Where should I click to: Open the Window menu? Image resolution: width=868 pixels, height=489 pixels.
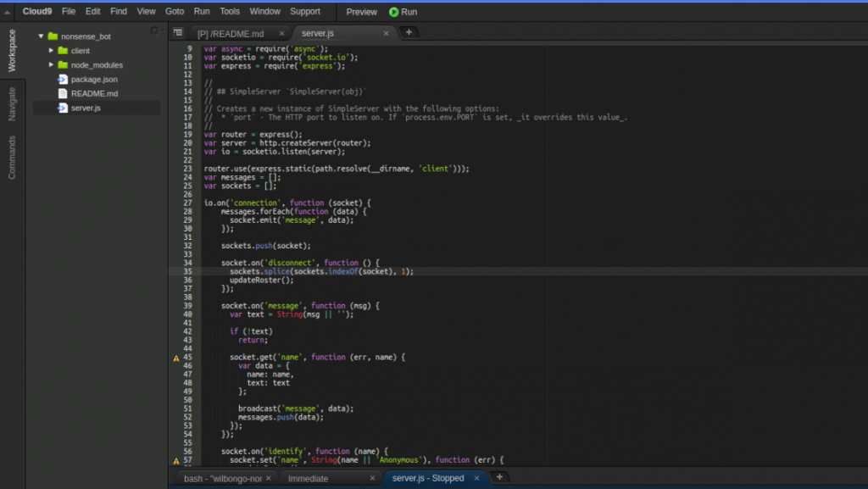click(x=264, y=11)
